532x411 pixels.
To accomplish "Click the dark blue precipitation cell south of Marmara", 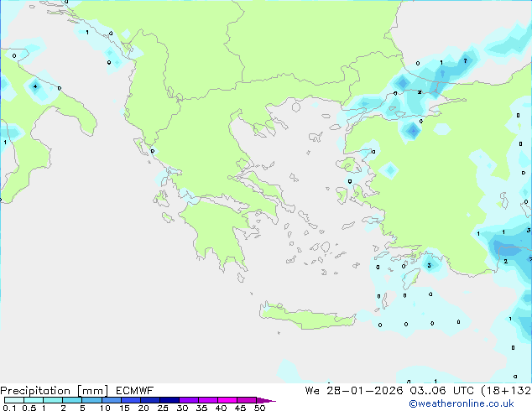I will pos(413,130).
